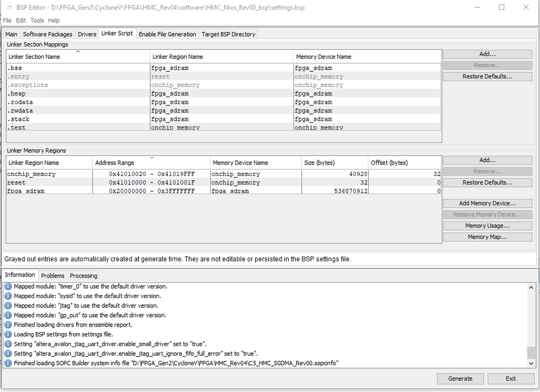
Task: Click info icon beside "Finished loading drivers" message
Action: (8, 325)
